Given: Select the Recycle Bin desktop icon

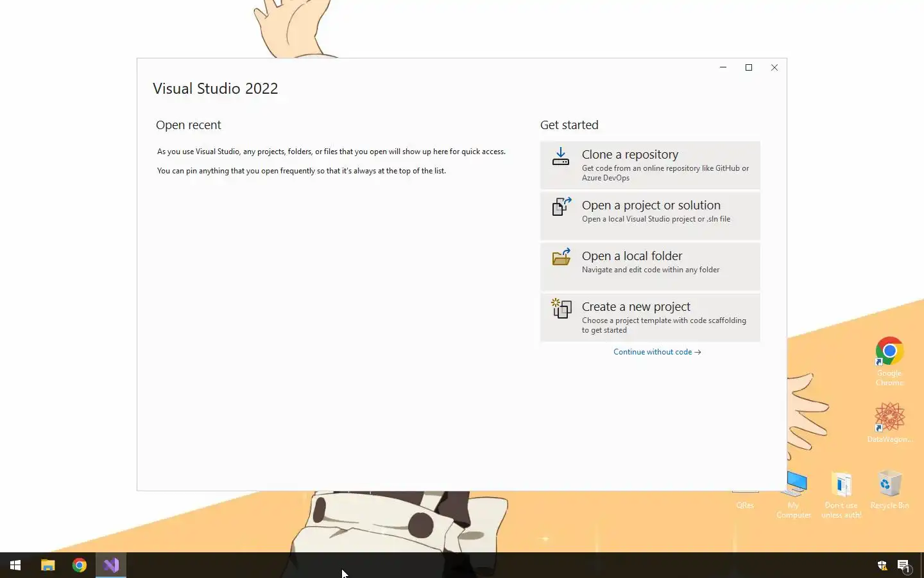Looking at the screenshot, I should pyautogui.click(x=889, y=490).
